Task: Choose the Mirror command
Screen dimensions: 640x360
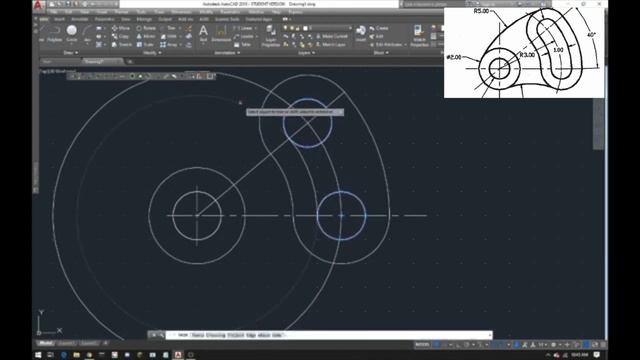Action: (x=146, y=36)
